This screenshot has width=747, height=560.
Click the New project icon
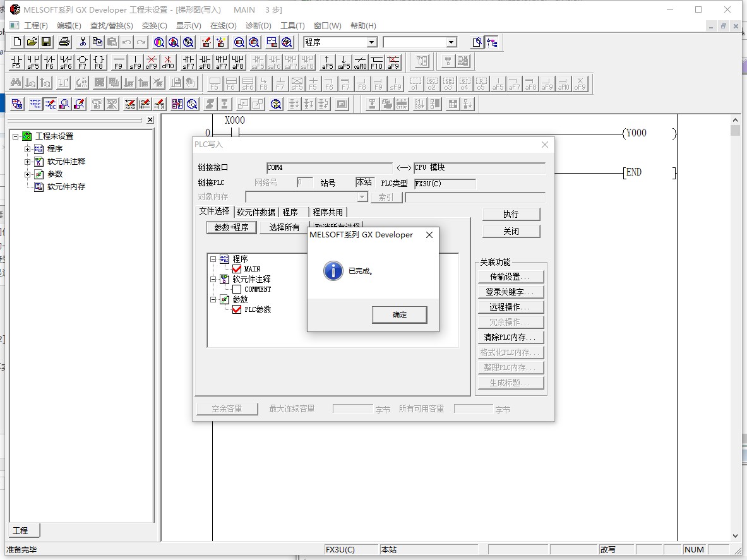click(17, 42)
